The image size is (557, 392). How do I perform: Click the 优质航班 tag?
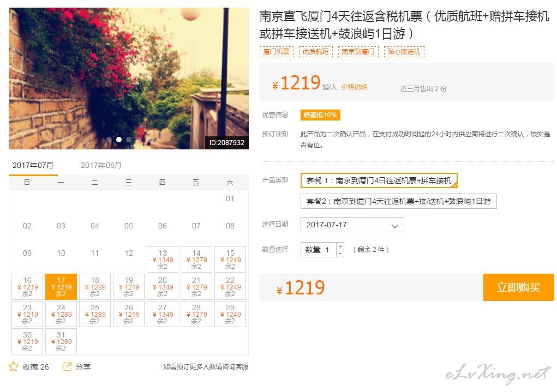click(x=316, y=51)
